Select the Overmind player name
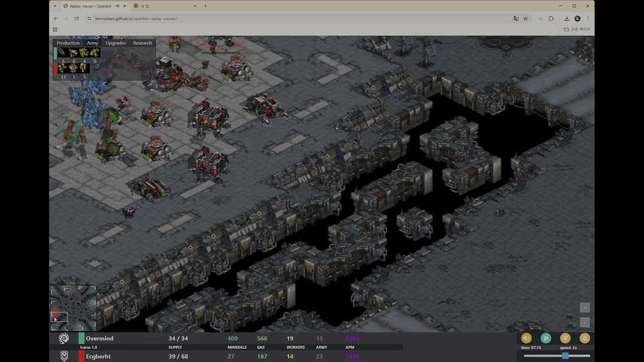 99,338
